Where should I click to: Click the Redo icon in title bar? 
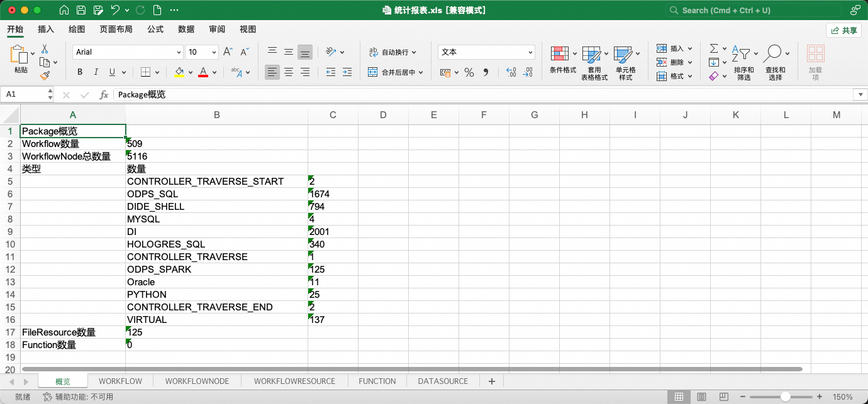point(140,10)
